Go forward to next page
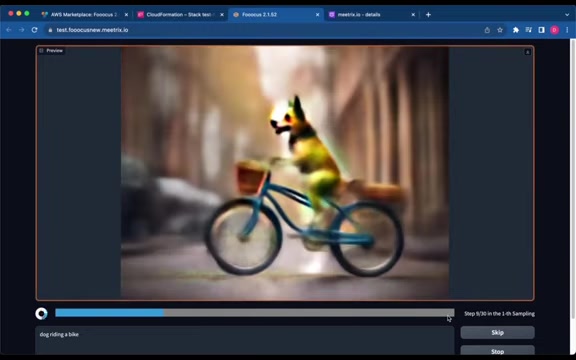This screenshot has width=576, height=360. (21, 30)
